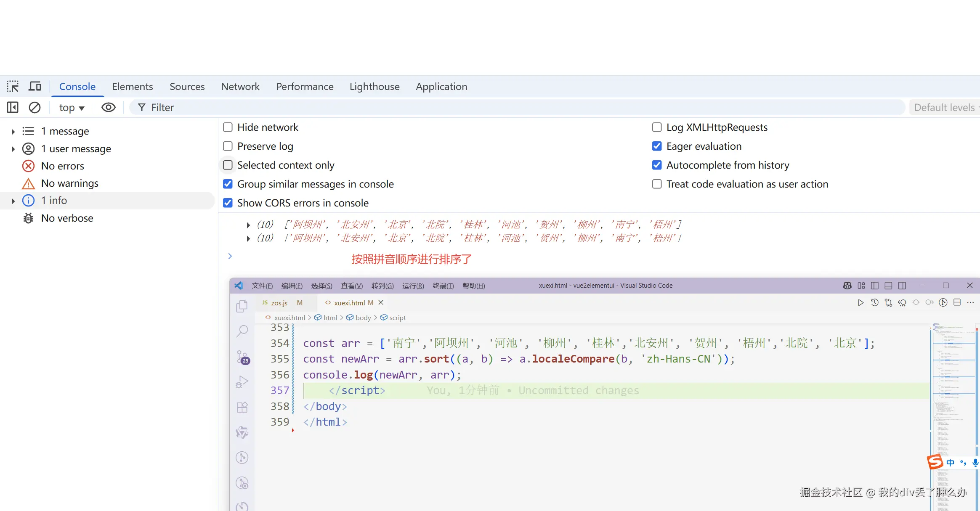The height and width of the screenshot is (511, 980).
Task: Open the VS Code Explorer icon
Action: click(242, 306)
